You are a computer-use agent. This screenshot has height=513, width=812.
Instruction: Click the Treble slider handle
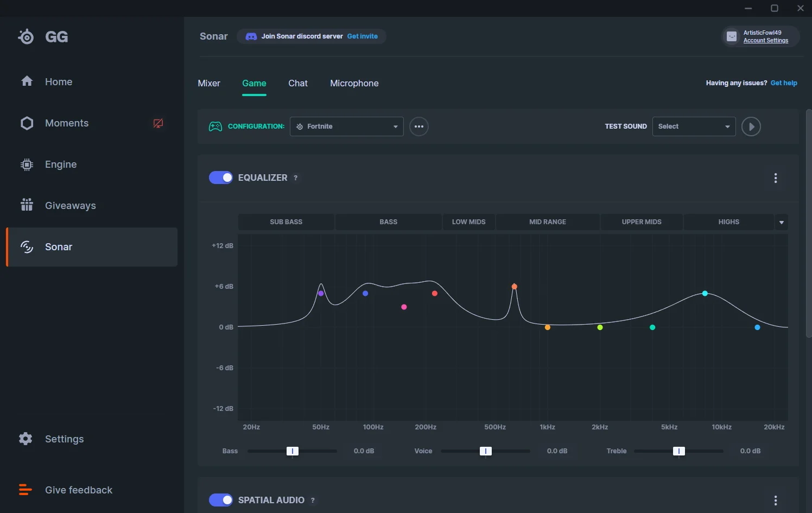click(x=679, y=451)
